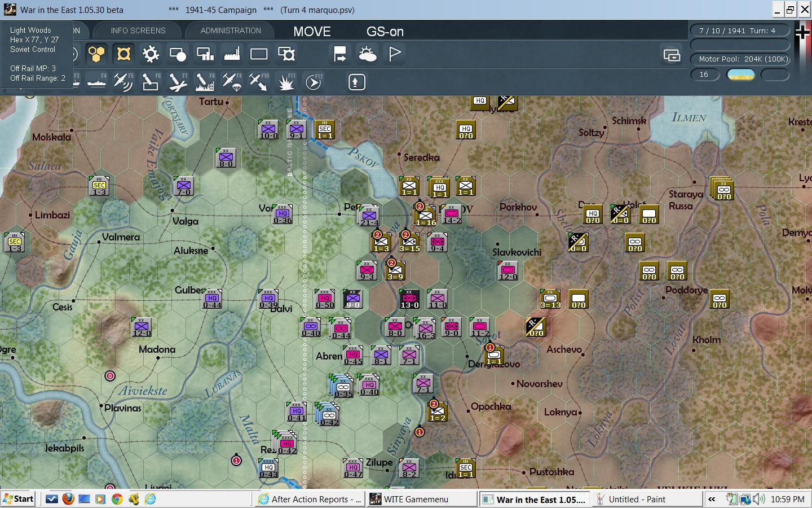Open the ADMINISTRATION tab
812x508 pixels.
click(x=231, y=30)
